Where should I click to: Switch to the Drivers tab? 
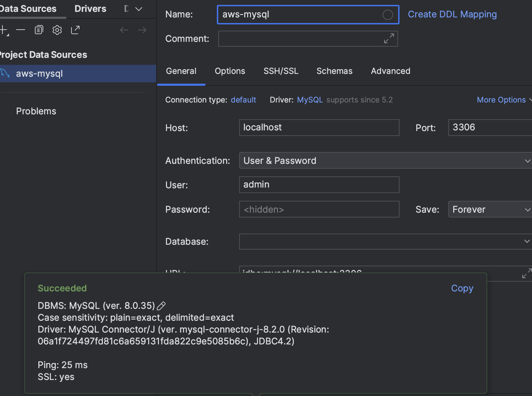coord(90,9)
